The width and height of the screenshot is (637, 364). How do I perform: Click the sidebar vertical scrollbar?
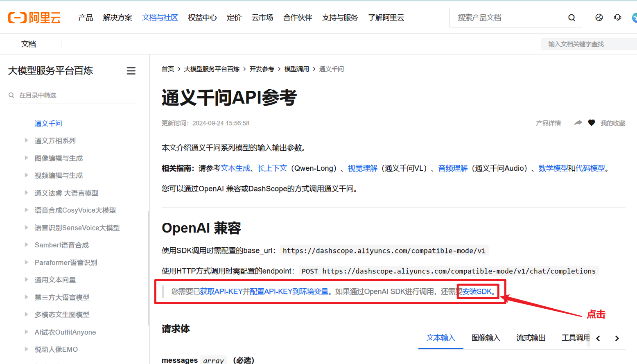coord(148,268)
